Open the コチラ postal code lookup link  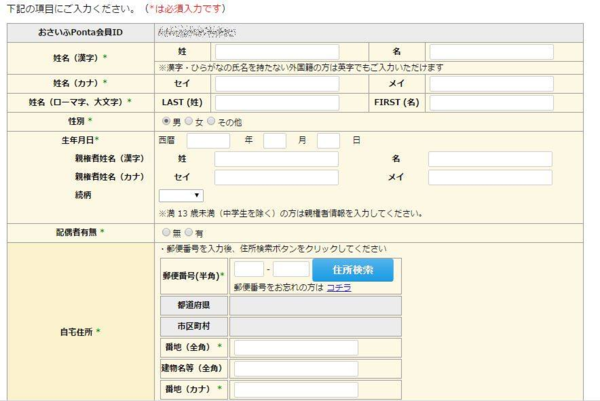[339, 287]
